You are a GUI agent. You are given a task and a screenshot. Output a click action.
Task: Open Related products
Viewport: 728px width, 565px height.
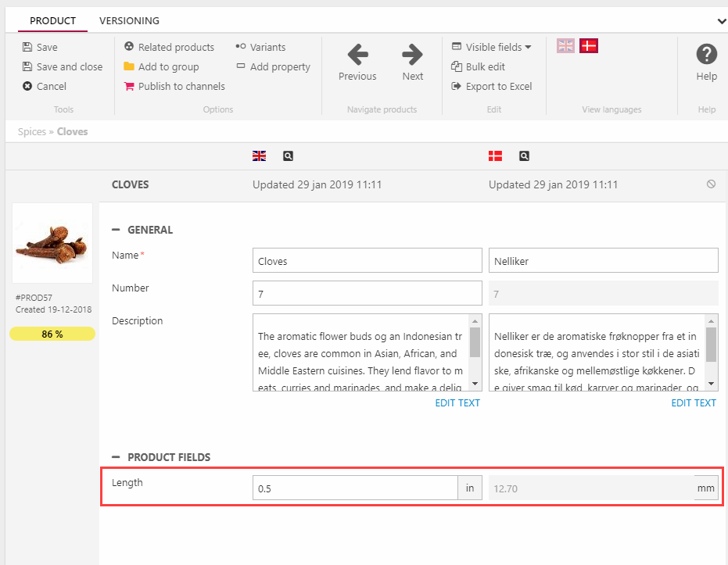tap(169, 47)
